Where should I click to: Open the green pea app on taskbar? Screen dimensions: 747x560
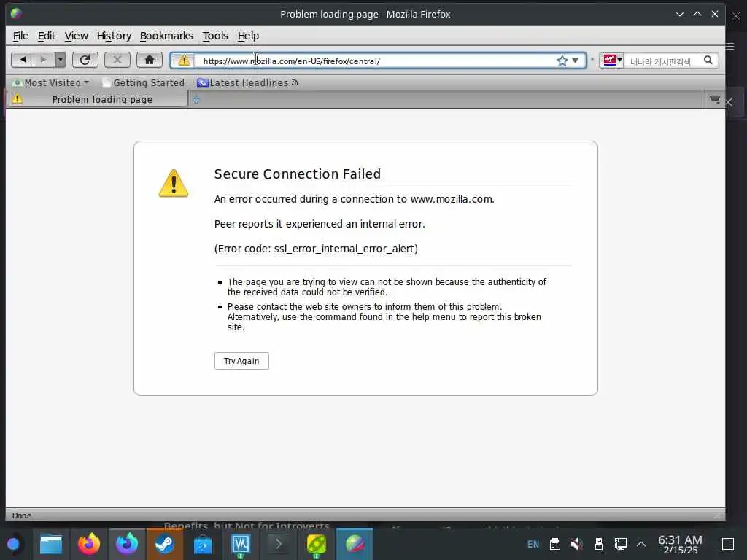[317, 544]
